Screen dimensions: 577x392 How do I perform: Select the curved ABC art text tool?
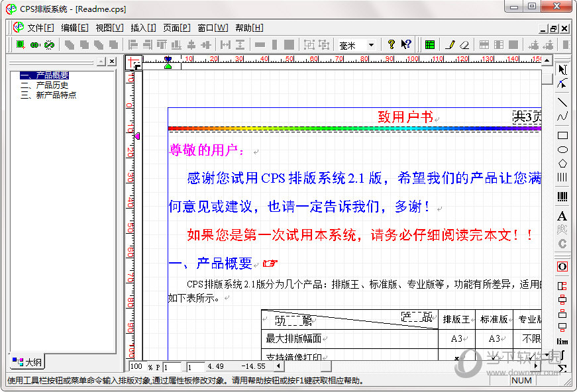pos(562,230)
